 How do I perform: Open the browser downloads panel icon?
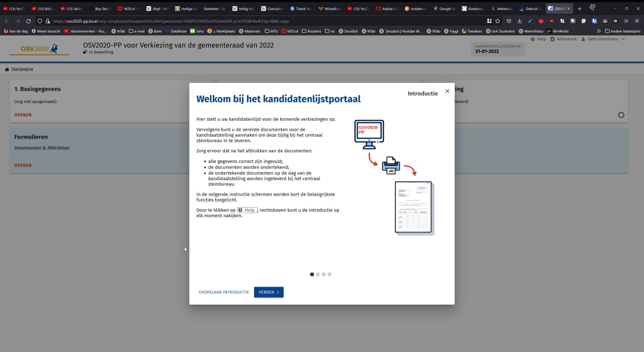pos(519,21)
